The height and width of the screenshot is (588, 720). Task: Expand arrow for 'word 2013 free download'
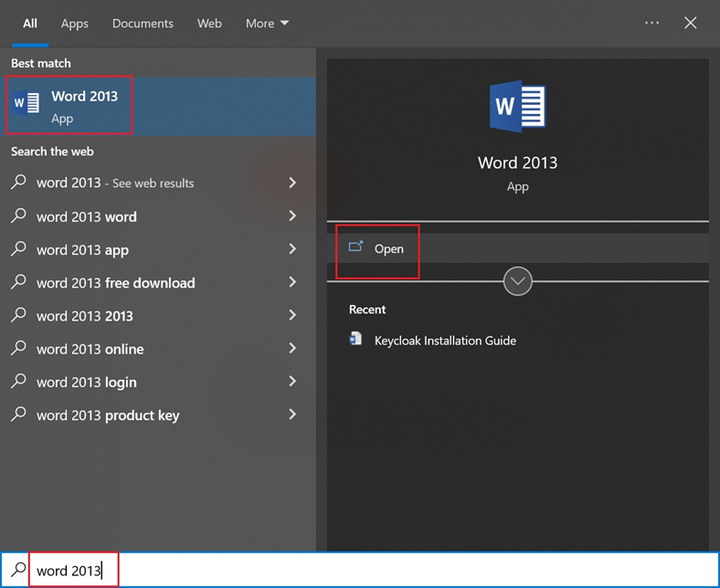(x=292, y=282)
